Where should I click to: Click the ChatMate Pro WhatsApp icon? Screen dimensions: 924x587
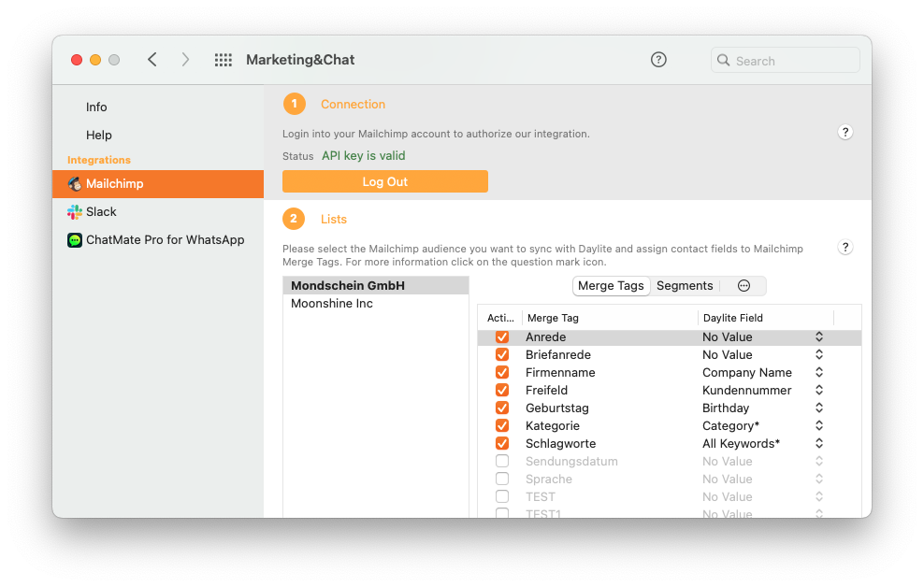pos(74,240)
